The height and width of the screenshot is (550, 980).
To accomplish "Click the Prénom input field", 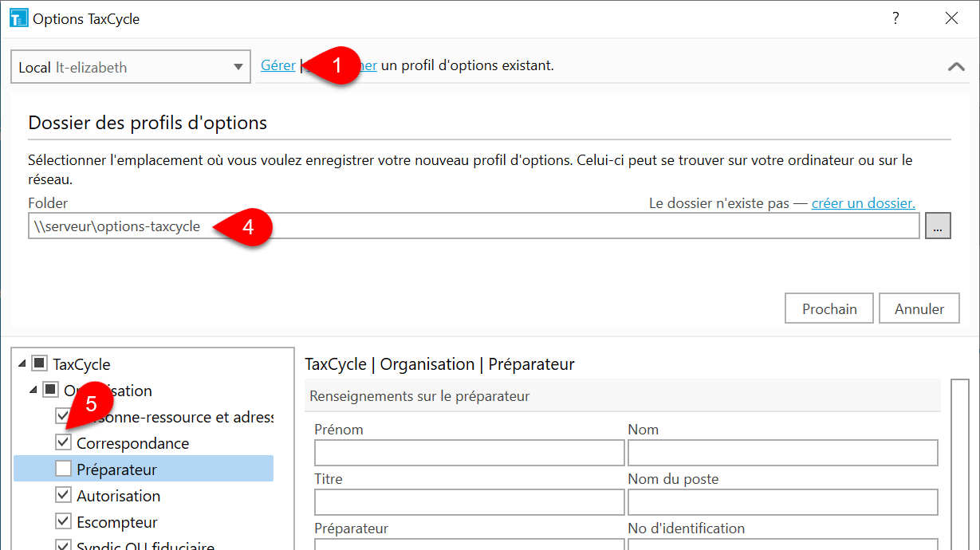I will (x=469, y=453).
